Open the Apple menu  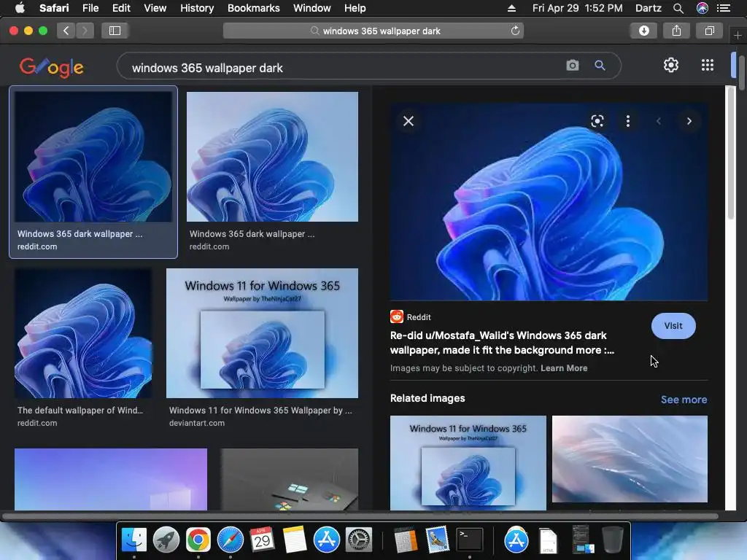coord(20,8)
